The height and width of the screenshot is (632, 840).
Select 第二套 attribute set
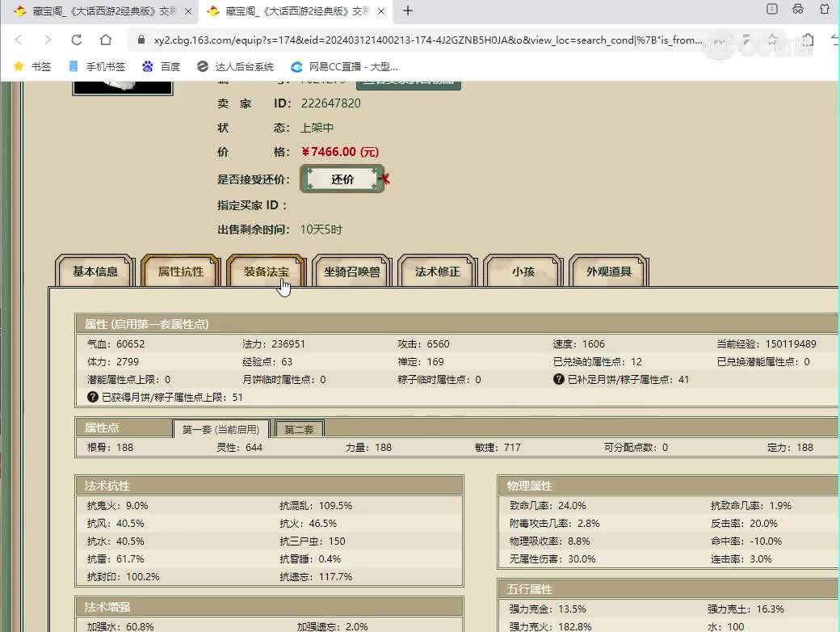(x=299, y=429)
